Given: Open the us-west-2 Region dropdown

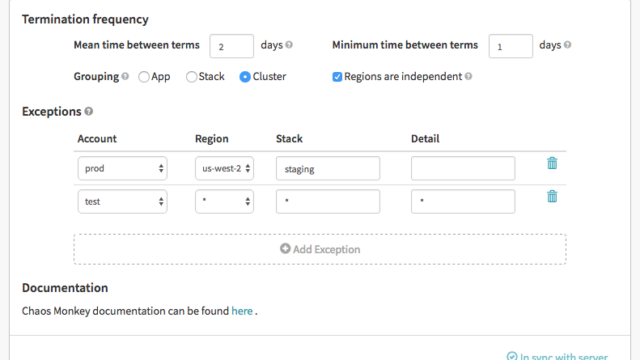Looking at the screenshot, I should 224,168.
